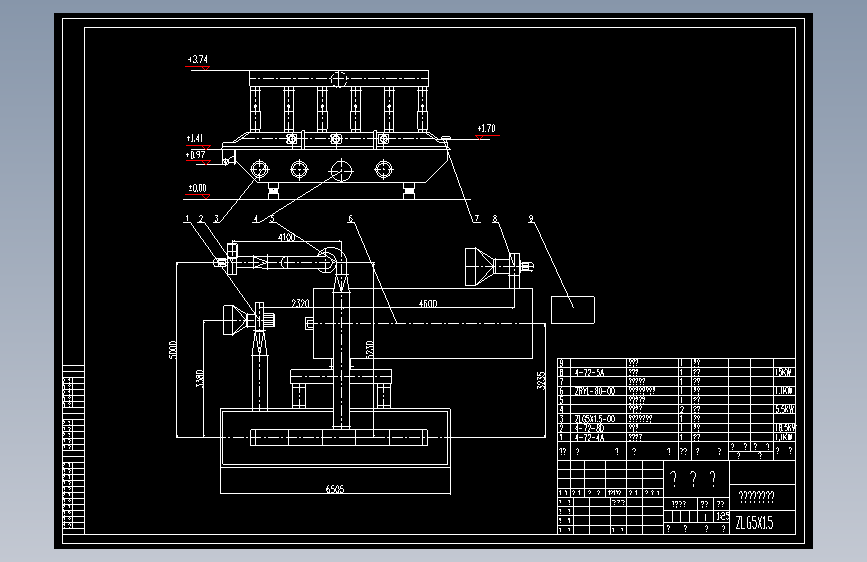Click parts list cell 4-72-4A
867x562 pixels.
589,438
